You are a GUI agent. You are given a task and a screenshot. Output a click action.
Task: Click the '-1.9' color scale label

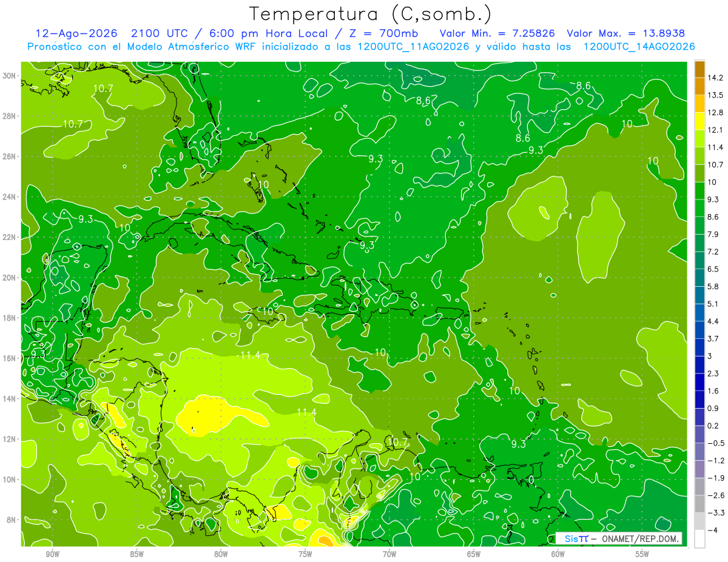[x=715, y=478]
